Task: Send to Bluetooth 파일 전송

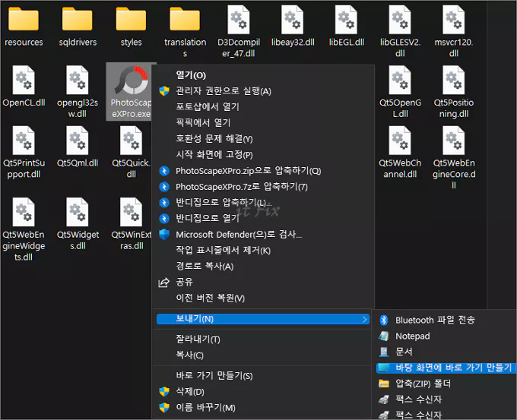Action: (x=446, y=320)
